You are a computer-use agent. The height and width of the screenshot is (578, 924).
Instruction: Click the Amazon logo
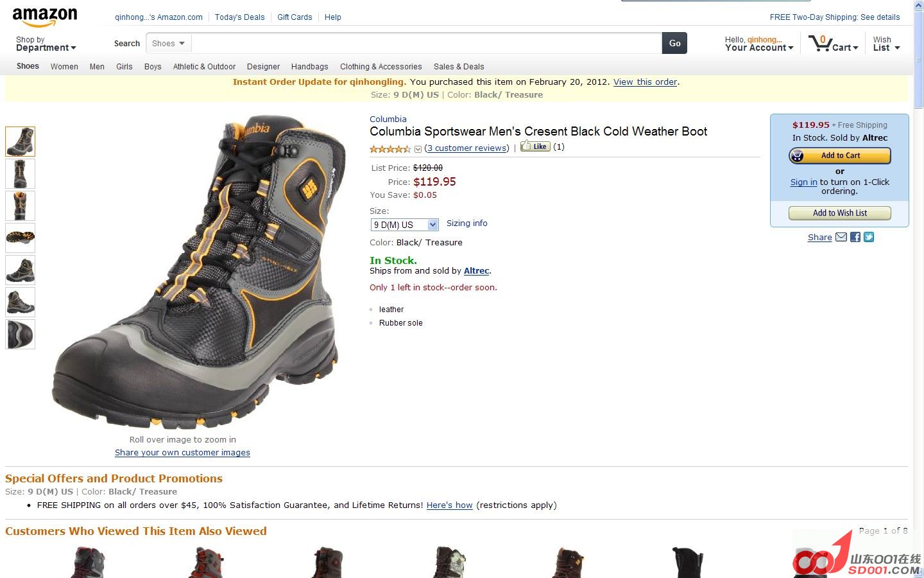coord(45,17)
